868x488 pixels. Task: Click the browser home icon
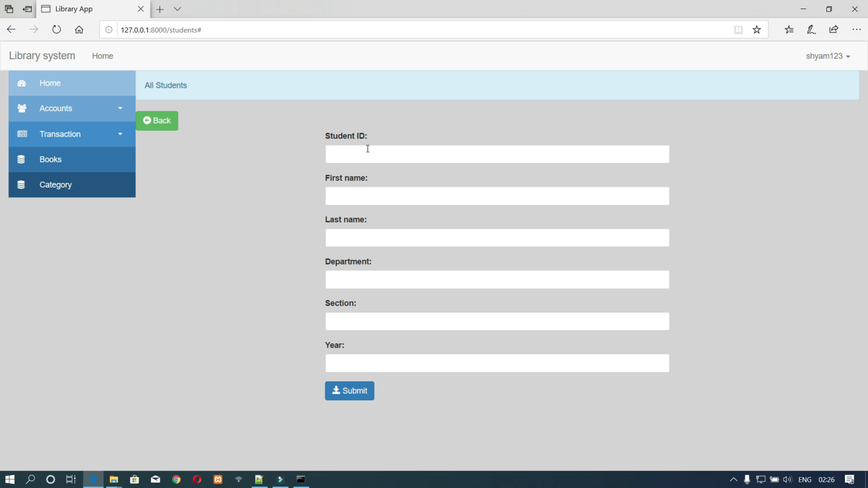(x=79, y=30)
